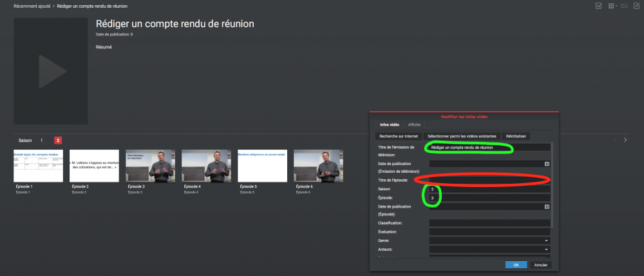Open Épisode 2 thumbnail
644x276 pixels.
[94, 166]
